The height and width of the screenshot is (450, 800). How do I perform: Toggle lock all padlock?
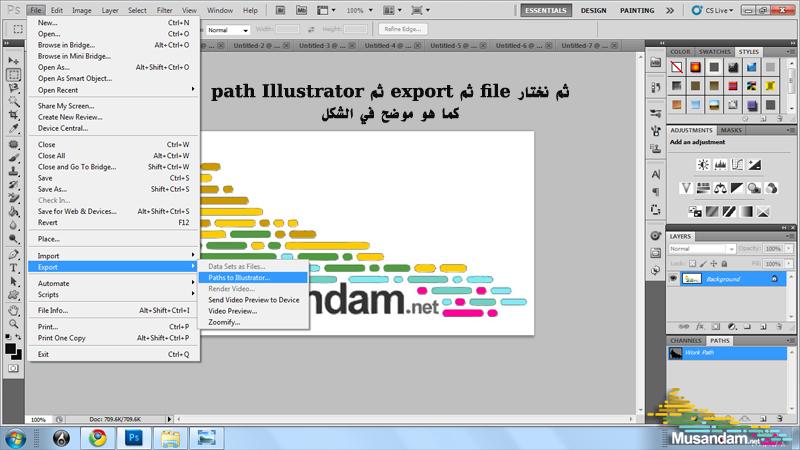(x=724, y=264)
